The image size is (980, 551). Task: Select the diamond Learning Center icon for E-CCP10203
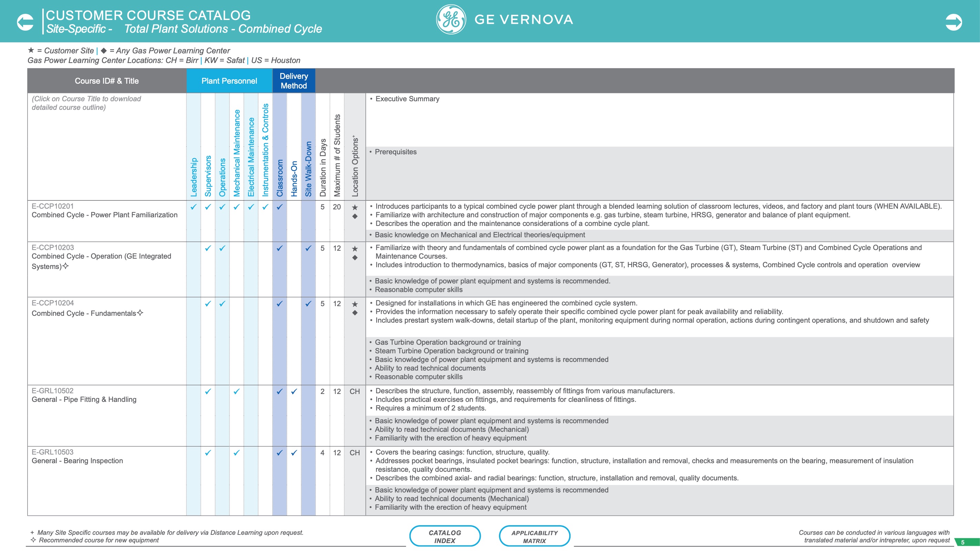click(355, 257)
